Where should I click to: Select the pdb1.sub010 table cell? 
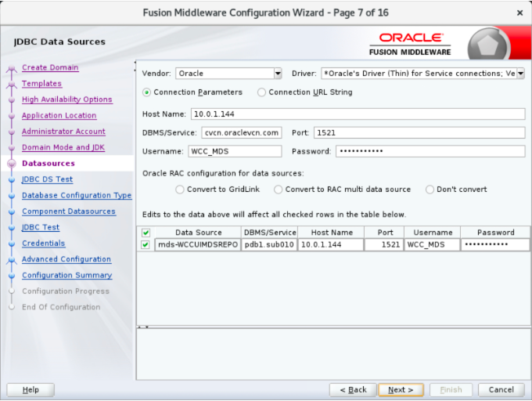tap(269, 245)
